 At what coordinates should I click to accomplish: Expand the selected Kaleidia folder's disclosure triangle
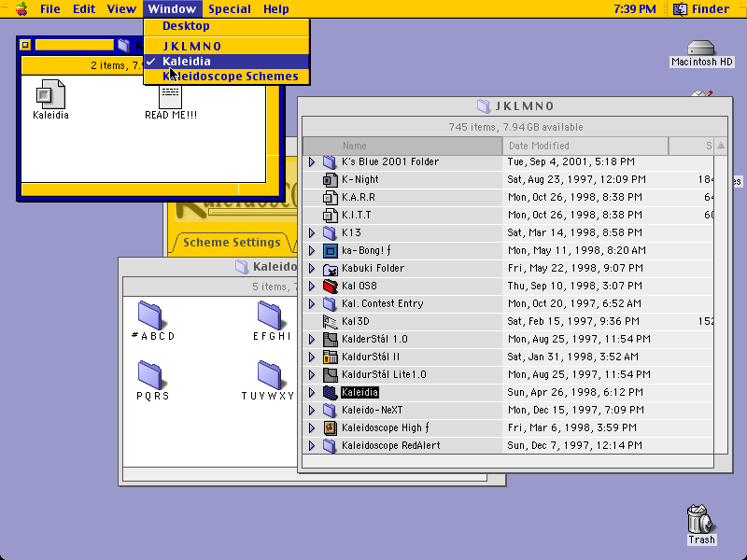pos(312,392)
